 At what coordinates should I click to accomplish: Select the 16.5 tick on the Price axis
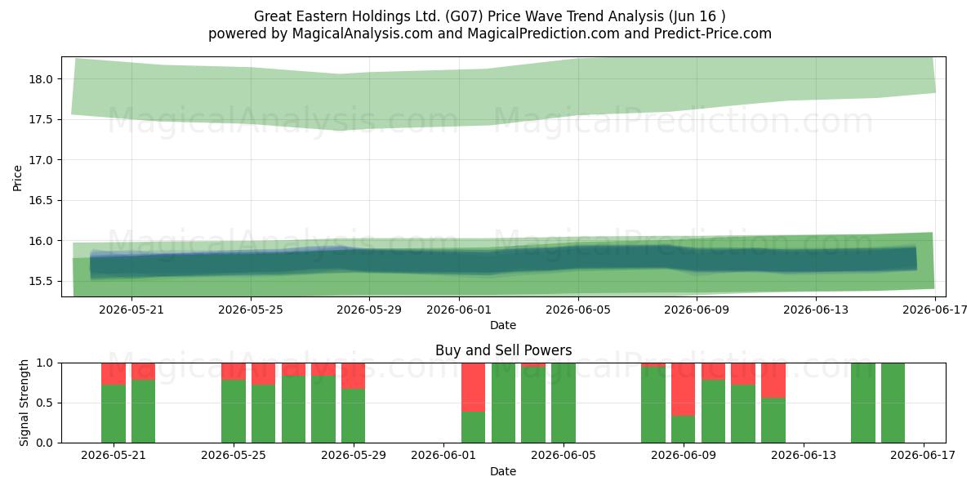pyautogui.click(x=41, y=200)
